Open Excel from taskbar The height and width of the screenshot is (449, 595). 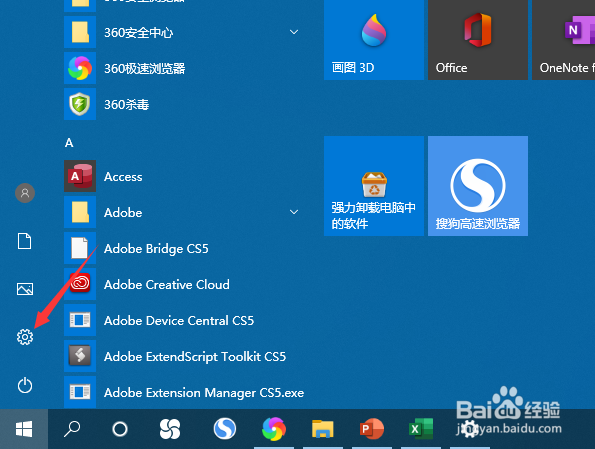(x=421, y=429)
